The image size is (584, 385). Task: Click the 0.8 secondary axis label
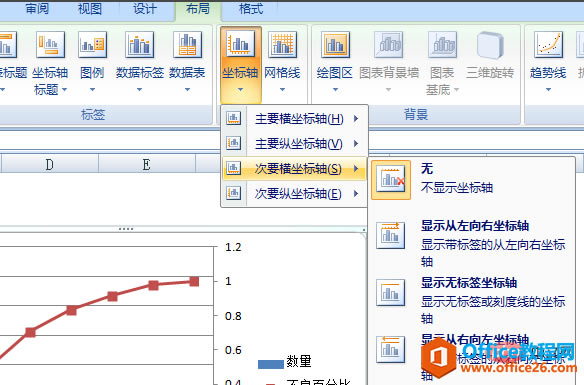[233, 316]
